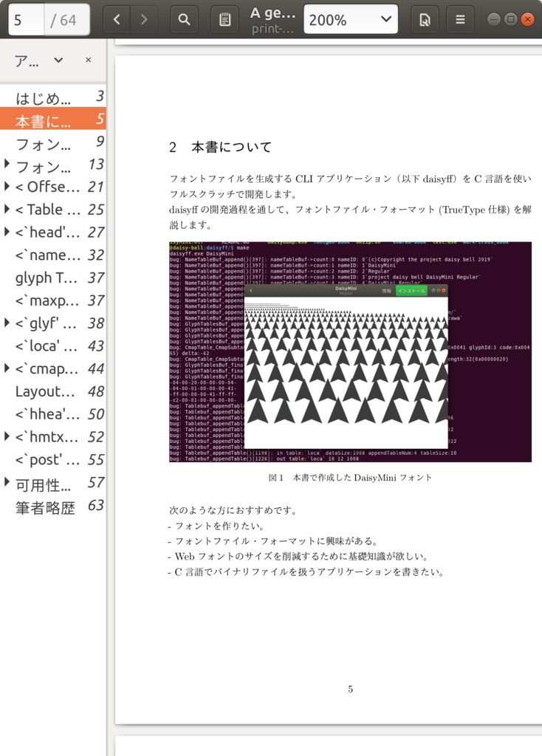Jump to '<`name...' page 32 entry
The width and height of the screenshot is (542, 756).
click(53, 255)
